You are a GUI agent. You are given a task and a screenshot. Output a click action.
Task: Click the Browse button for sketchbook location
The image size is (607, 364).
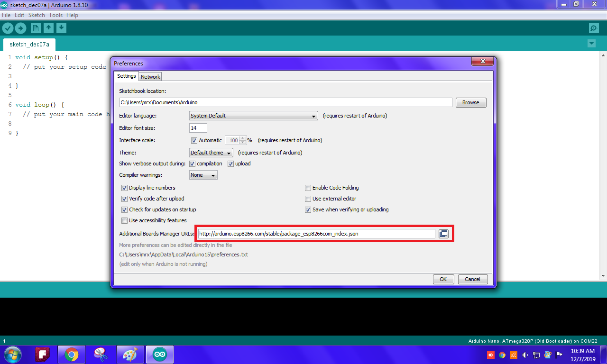pos(470,102)
